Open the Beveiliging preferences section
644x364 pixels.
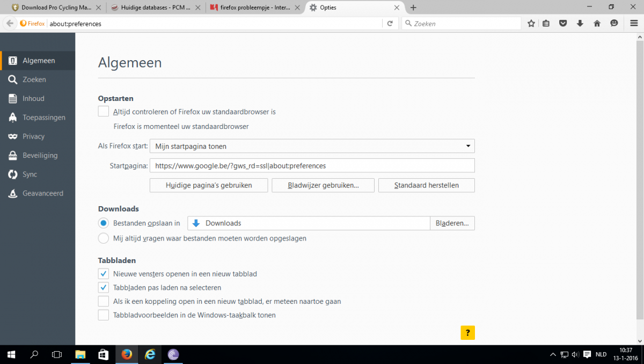coord(38,155)
